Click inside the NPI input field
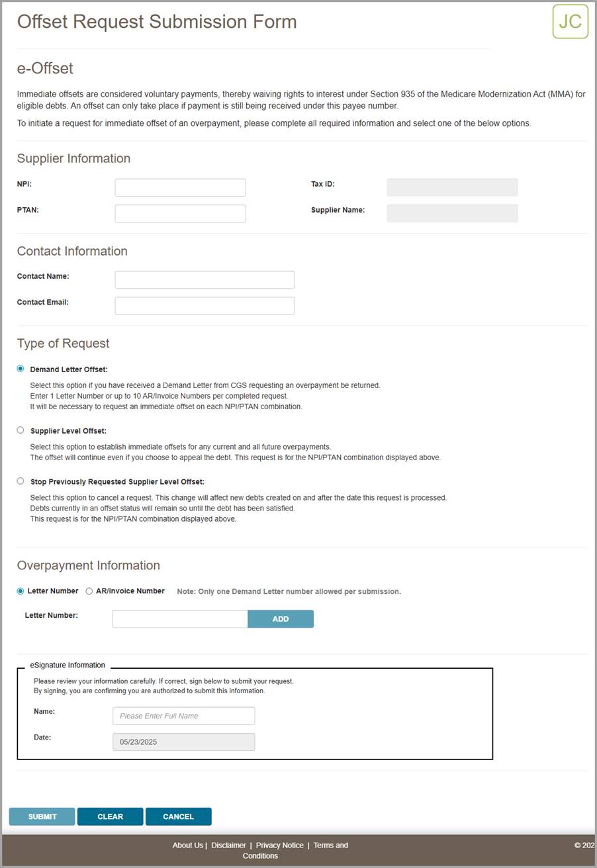Screen dimensions: 597x868 point(179,187)
